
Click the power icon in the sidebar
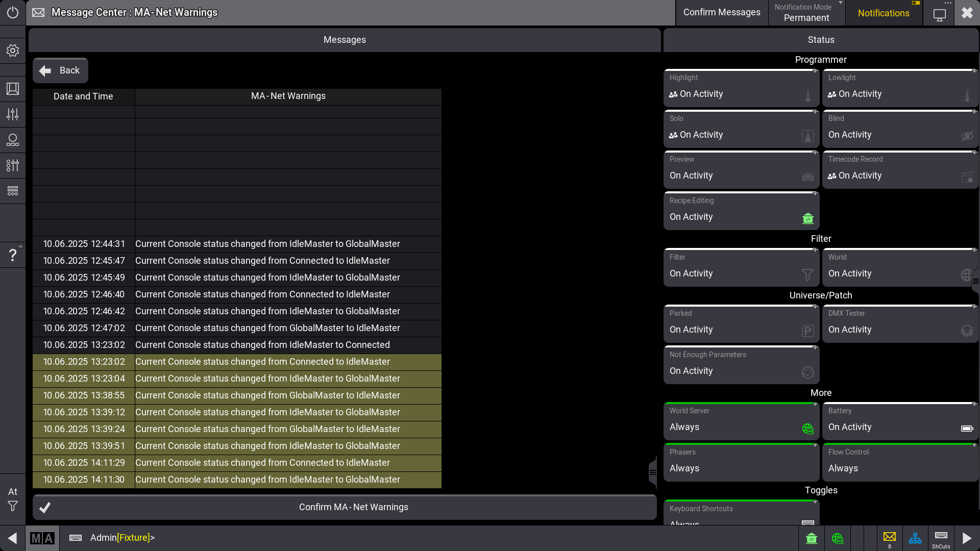tap(13, 12)
